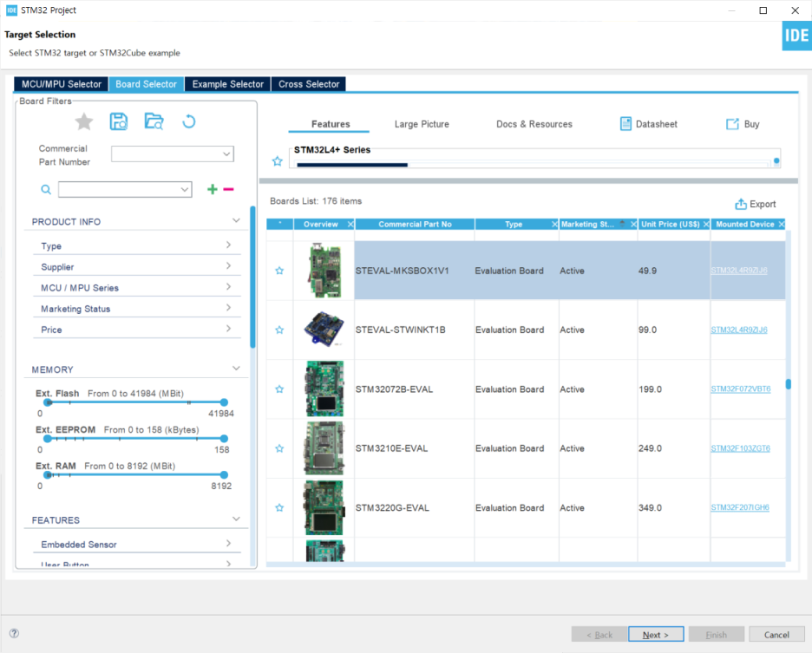Click the filters panel vertical scrollbar

pyautogui.click(x=252, y=277)
